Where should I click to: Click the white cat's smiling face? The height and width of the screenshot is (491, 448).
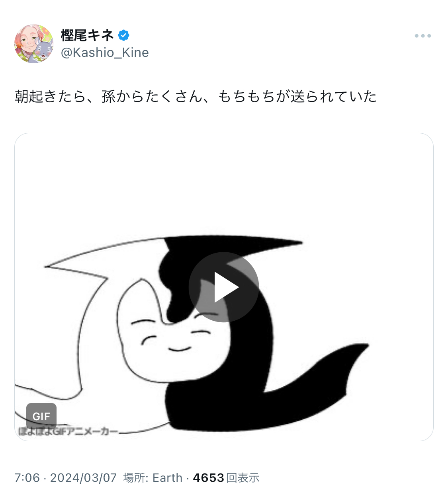click(175, 336)
